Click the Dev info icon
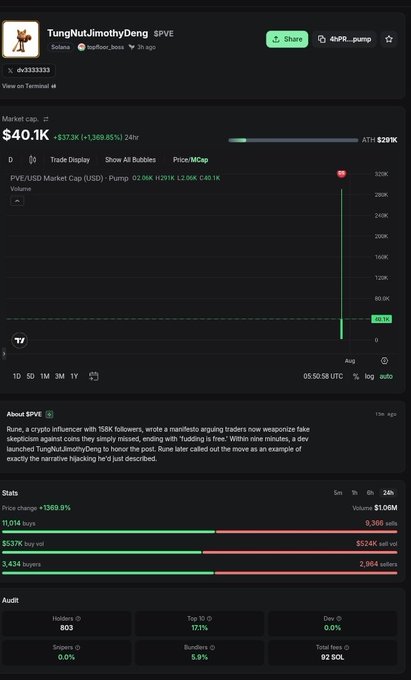Viewport: 411px width, 680px height. [339, 619]
